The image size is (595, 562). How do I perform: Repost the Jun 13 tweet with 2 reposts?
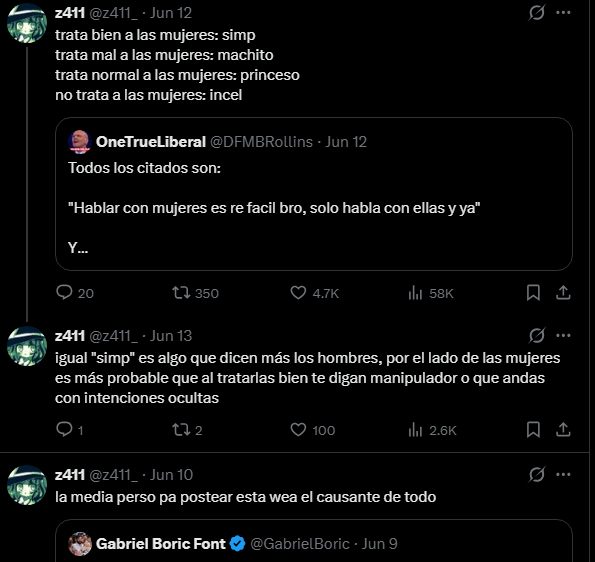click(187, 430)
